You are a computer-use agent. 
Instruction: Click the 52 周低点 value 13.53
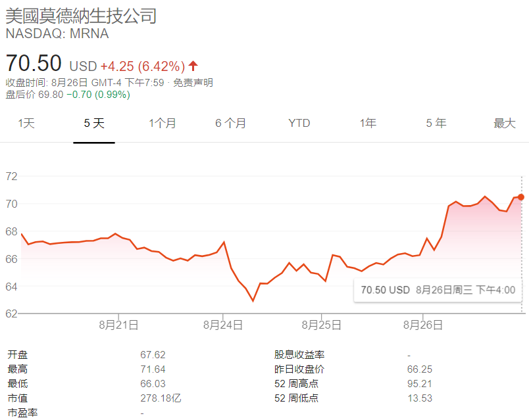[x=420, y=398]
